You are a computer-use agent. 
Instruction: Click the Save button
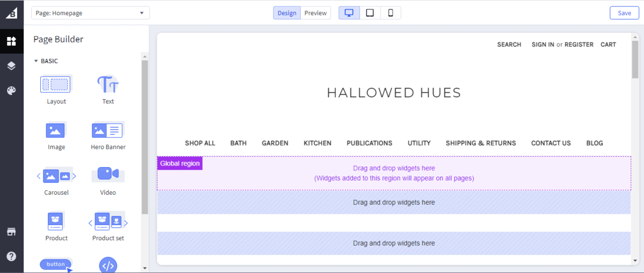624,13
